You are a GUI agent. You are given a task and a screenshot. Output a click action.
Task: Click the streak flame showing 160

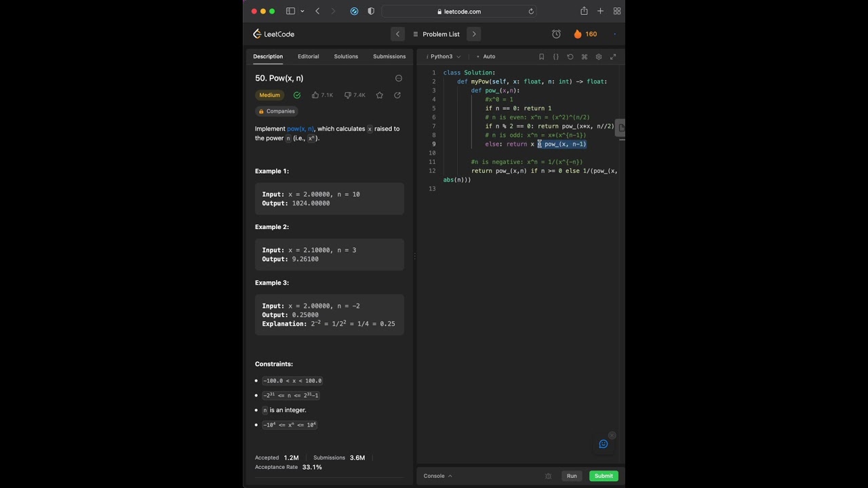(x=585, y=34)
